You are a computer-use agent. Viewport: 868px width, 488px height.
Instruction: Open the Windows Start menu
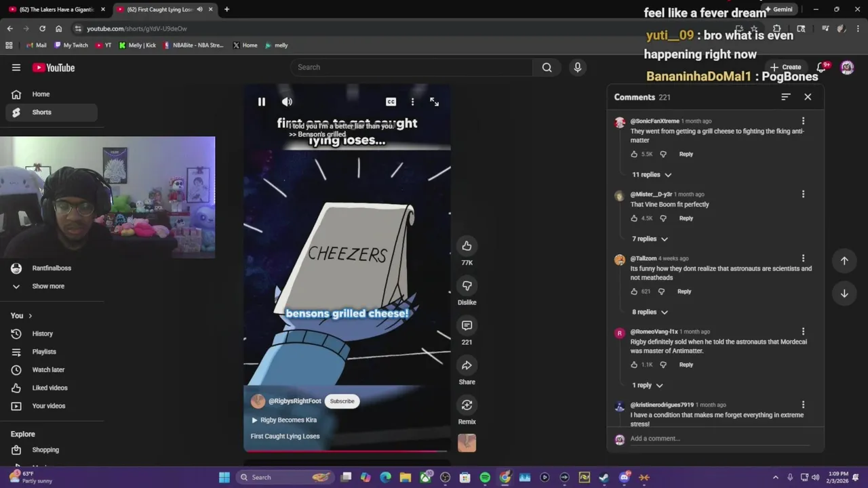(x=224, y=477)
